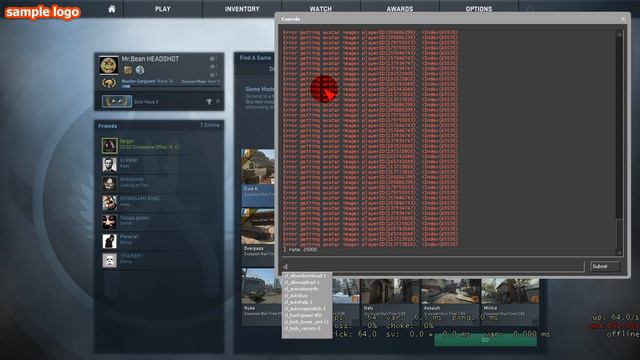Click the trophy icon in profile panel

tap(209, 102)
